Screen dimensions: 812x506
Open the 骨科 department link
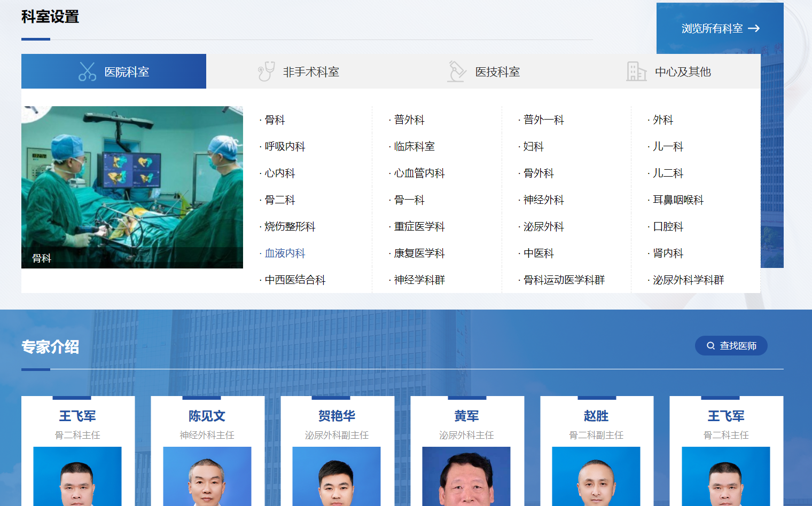(275, 120)
